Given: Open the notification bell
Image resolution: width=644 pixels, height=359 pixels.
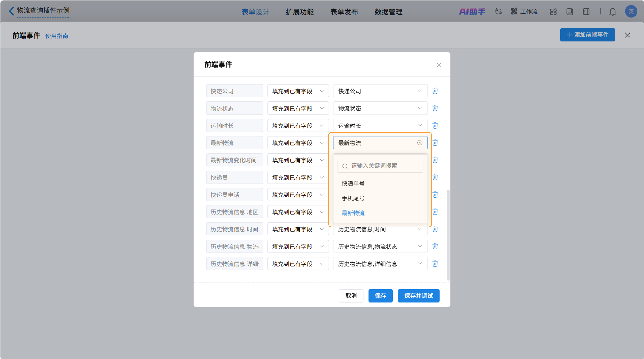Looking at the screenshot, I should tap(612, 12).
